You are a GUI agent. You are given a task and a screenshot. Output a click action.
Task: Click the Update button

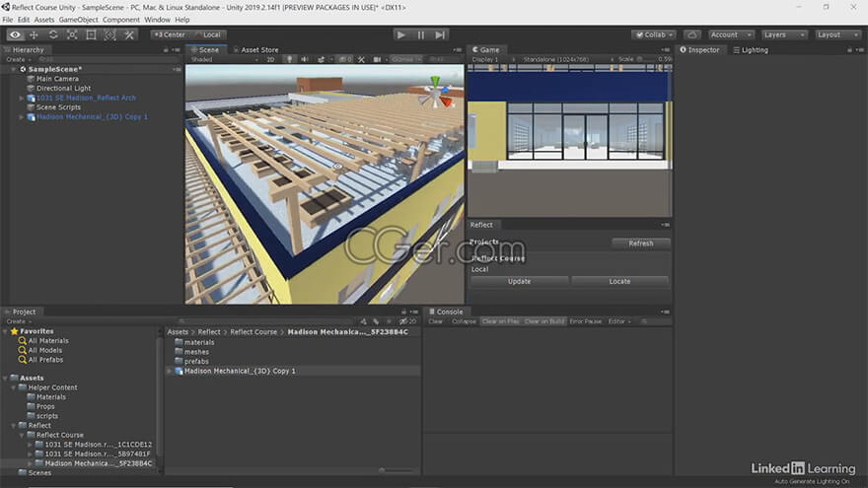point(519,282)
